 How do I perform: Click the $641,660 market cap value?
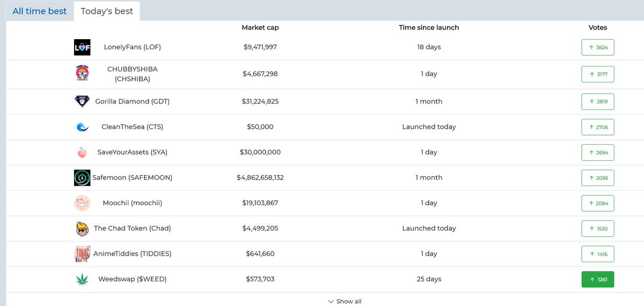[260, 253]
